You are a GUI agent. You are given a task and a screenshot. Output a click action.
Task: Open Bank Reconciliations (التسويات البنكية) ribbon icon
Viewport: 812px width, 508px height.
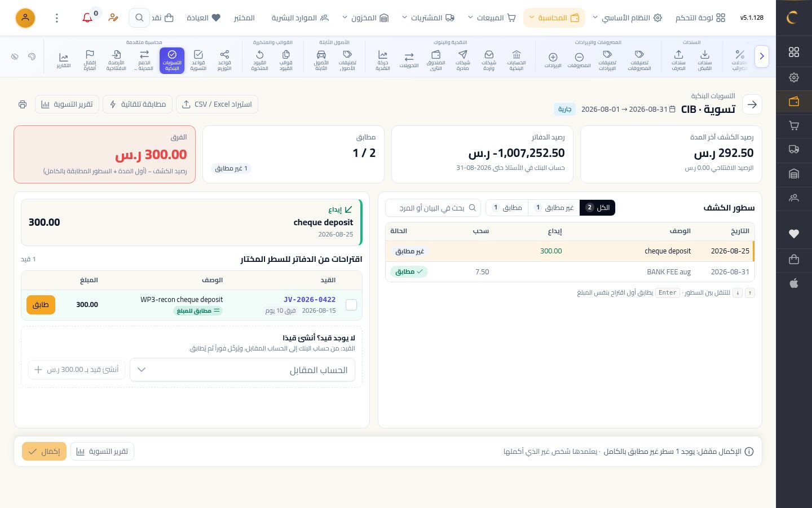coord(172,60)
